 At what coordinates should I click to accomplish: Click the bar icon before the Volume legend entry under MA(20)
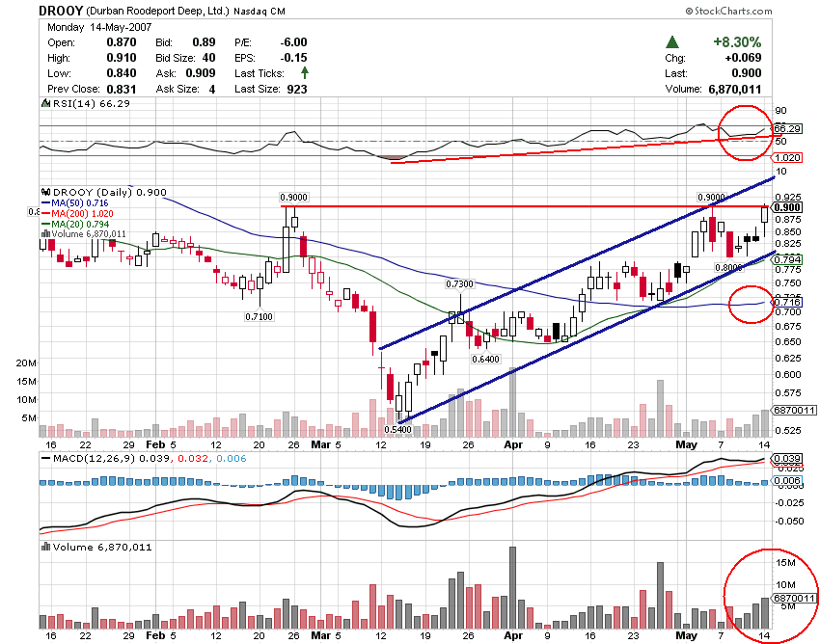pyautogui.click(x=45, y=233)
